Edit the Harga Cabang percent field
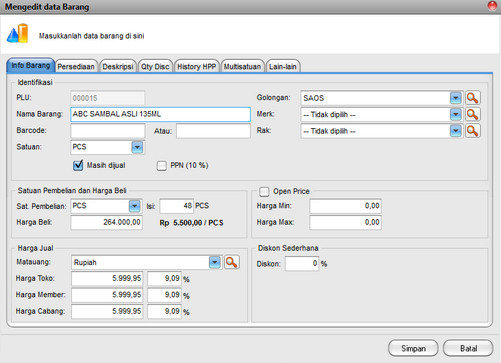The image size is (501, 363). point(164,311)
